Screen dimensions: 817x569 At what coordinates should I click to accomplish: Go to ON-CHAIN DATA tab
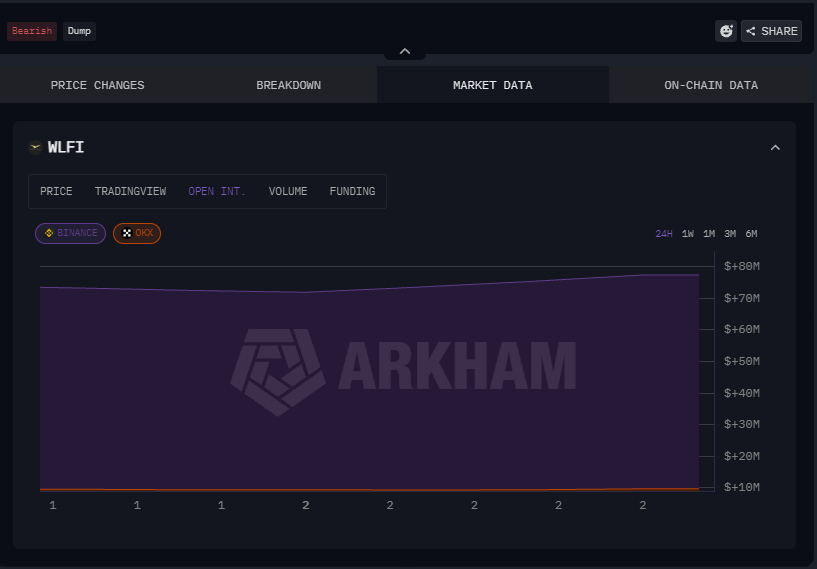pyautogui.click(x=711, y=85)
